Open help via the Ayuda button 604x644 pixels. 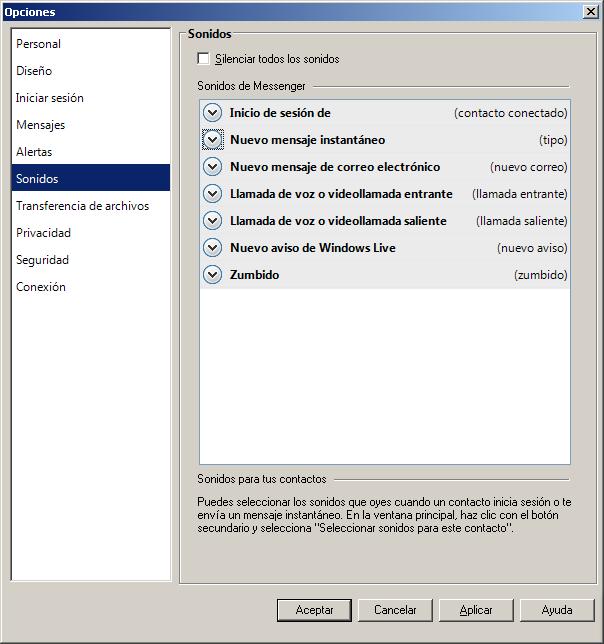[x=557, y=610]
